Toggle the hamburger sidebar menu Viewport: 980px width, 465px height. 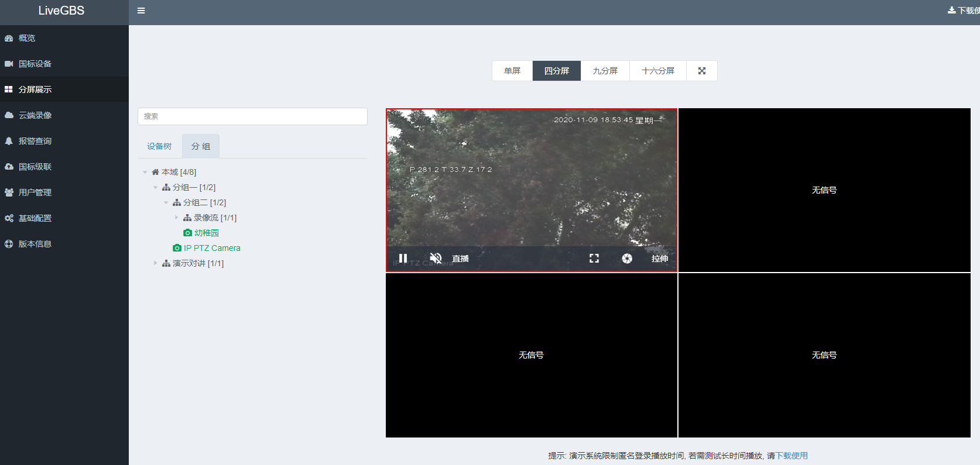(x=141, y=11)
